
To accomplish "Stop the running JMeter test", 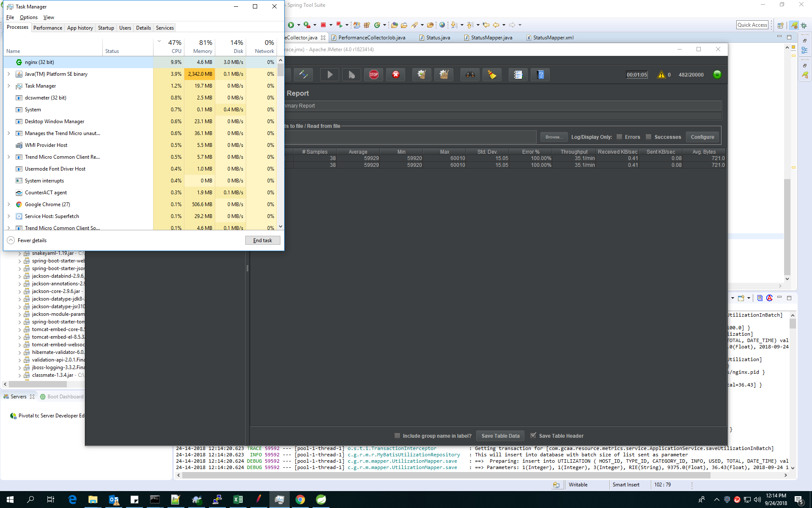I will pos(374,75).
